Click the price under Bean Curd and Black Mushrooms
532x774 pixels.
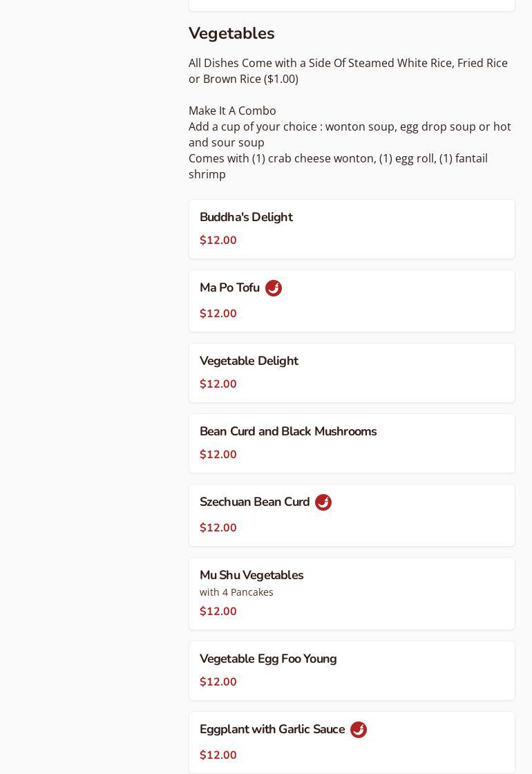(x=218, y=455)
